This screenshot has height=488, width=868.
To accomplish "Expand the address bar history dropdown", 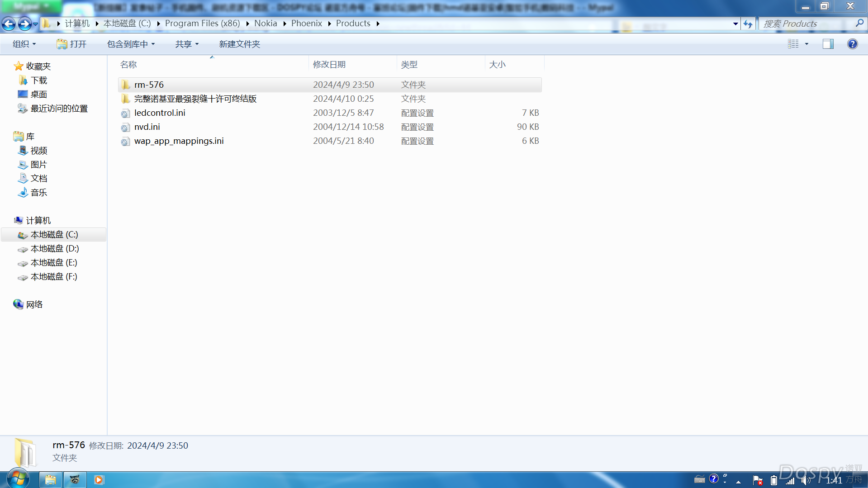I will coord(735,24).
